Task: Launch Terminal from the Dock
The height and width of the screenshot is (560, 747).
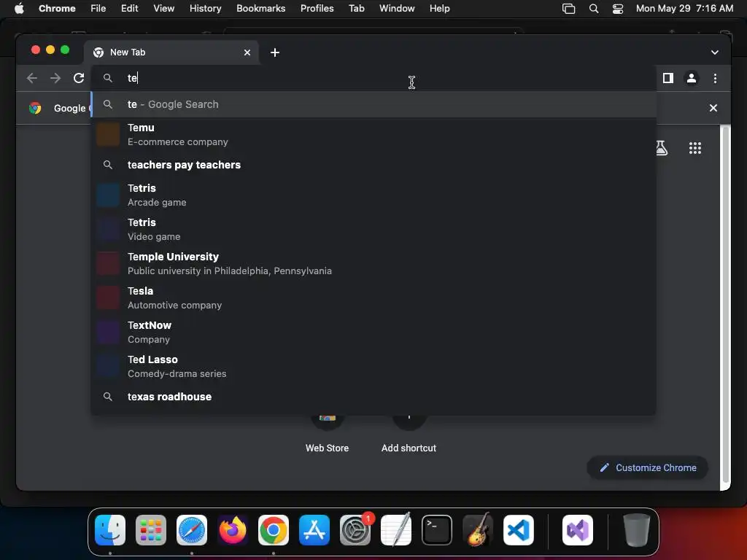Action: 437,530
